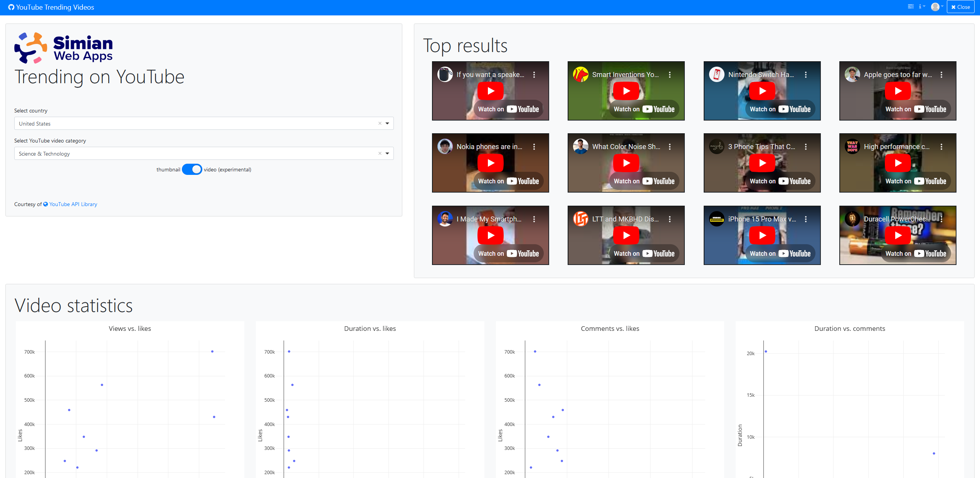Play the 'Nokia phones are in...' video
The width and height of the screenshot is (980, 478).
[x=491, y=163]
